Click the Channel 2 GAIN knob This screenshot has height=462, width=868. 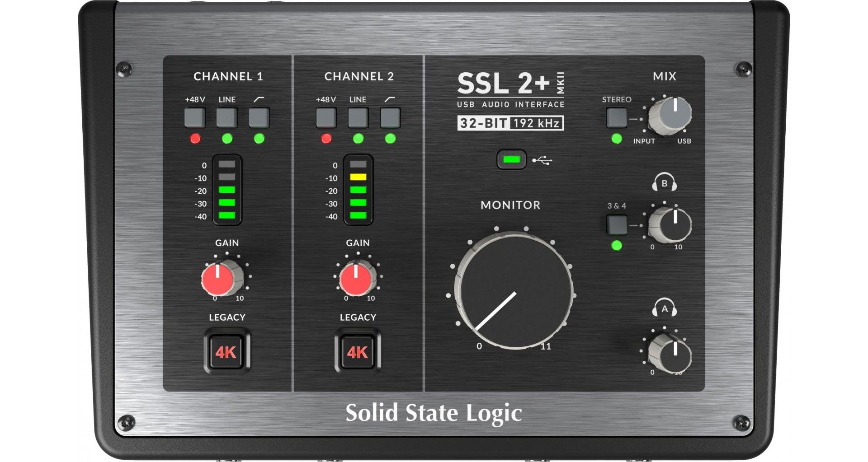click(357, 278)
